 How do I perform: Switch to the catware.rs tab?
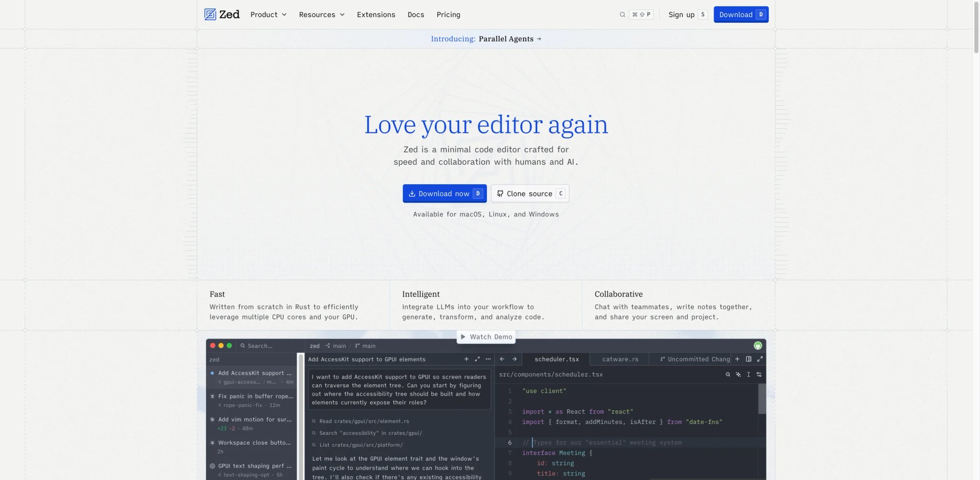[x=620, y=359]
